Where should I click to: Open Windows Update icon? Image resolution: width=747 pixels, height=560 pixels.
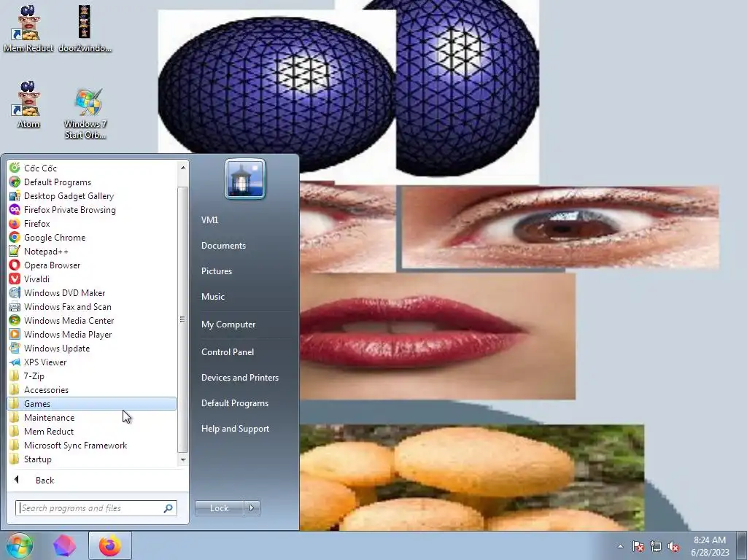[x=15, y=348]
